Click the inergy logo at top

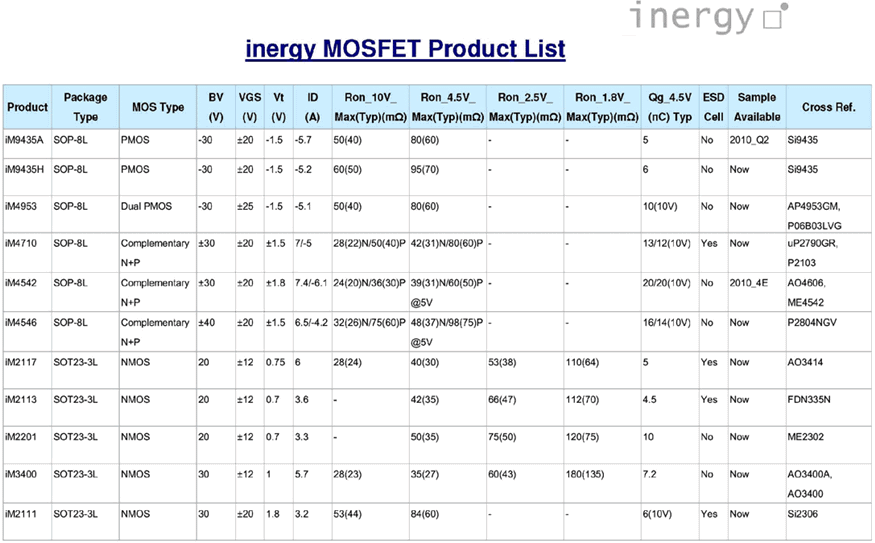point(709,17)
